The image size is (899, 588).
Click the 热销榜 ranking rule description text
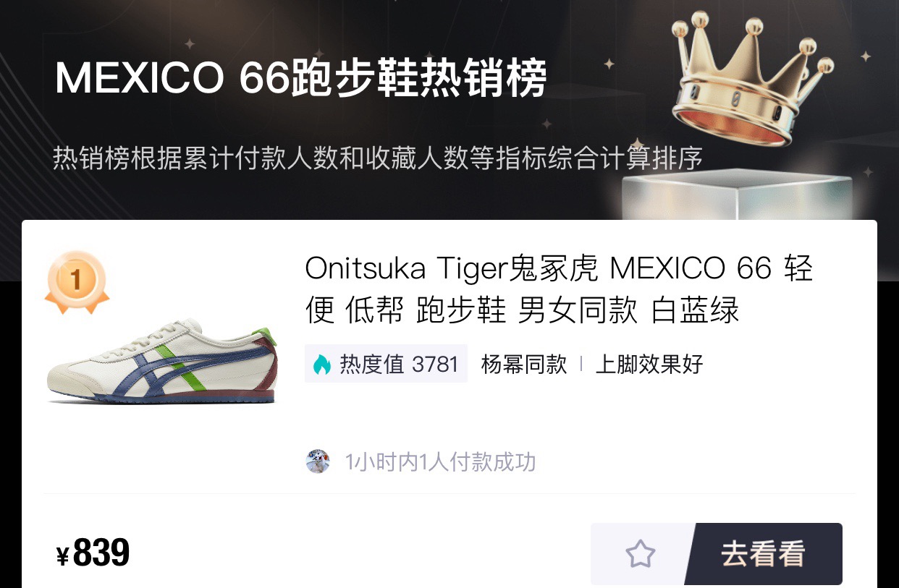coord(378,158)
